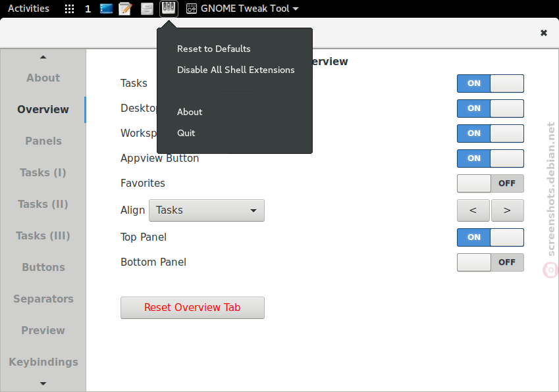Expand the Align combo box showing Tasks
559x392 pixels.
207,210
